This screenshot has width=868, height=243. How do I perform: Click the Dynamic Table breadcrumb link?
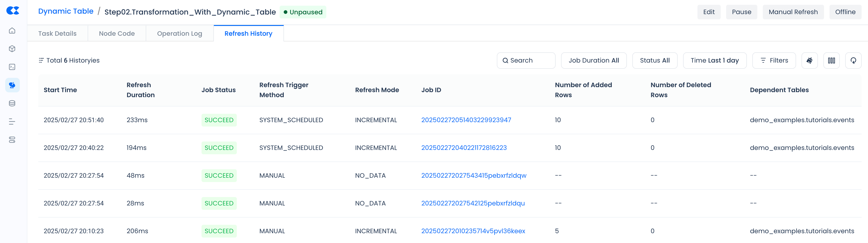[66, 11]
